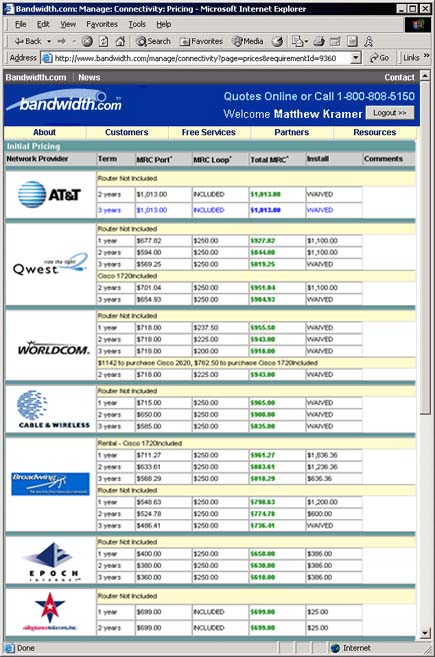This screenshot has height=657, width=435.
Task: Open the Media toolbar button
Action: [x=248, y=41]
